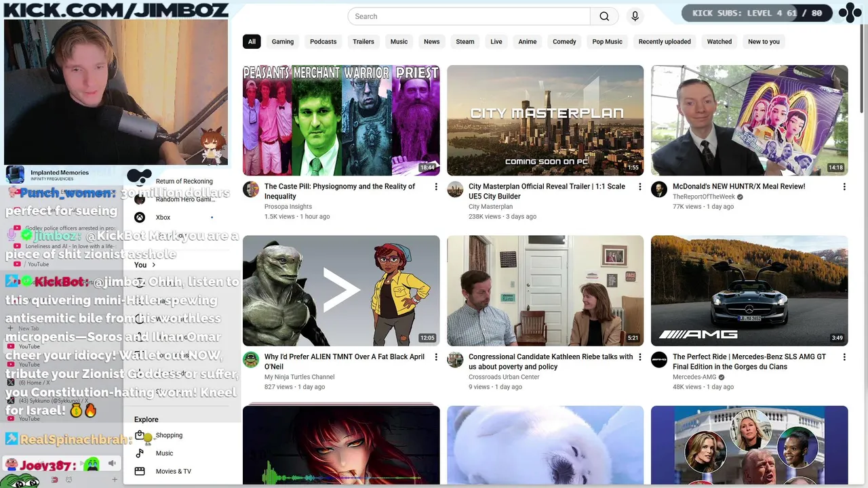Select the Steam chip
The height and width of the screenshot is (488, 868).
tap(465, 41)
